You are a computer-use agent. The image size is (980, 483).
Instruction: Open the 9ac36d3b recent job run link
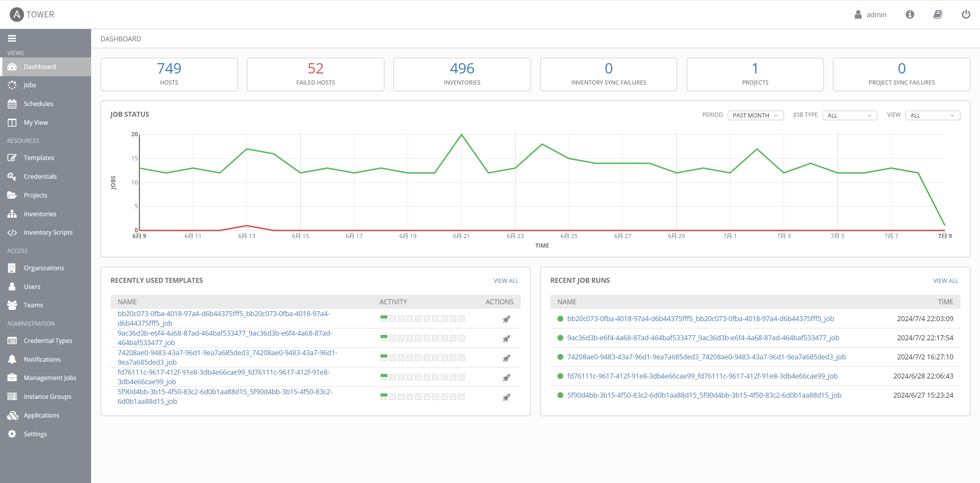point(703,338)
